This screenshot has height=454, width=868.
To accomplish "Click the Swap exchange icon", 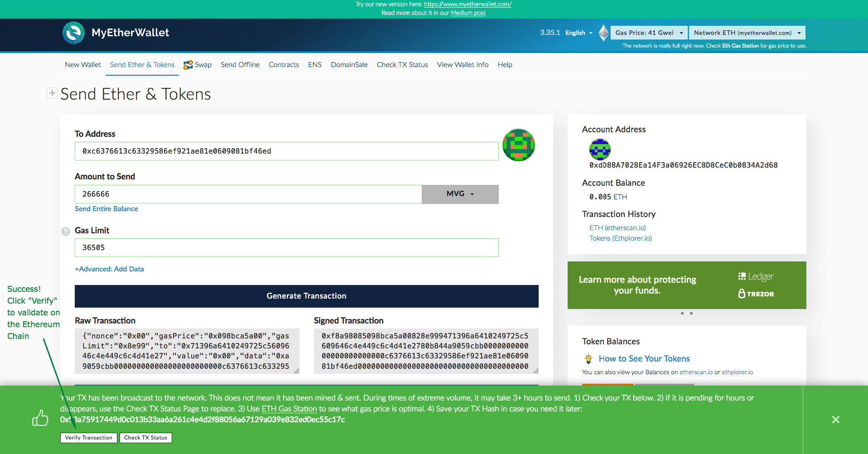I will (188, 65).
